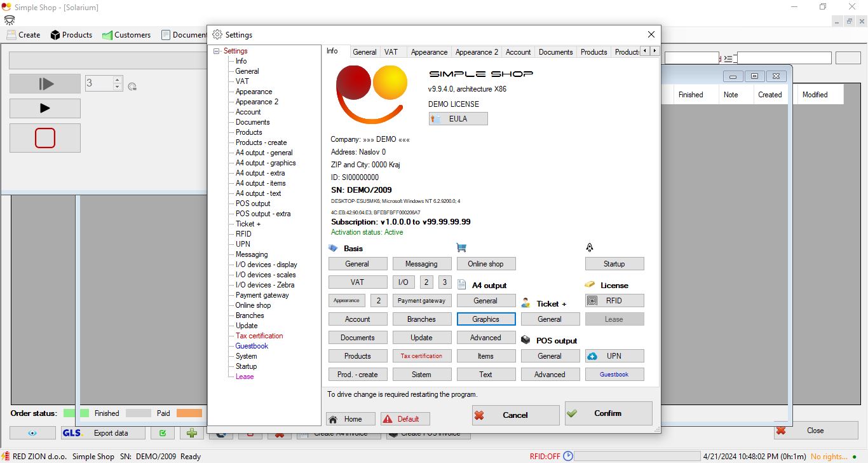
Task: Cancel the Settings dialog
Action: tap(516, 415)
